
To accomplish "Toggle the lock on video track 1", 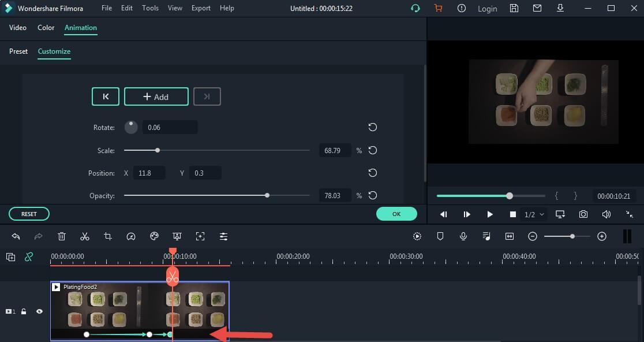I will pos(24,311).
